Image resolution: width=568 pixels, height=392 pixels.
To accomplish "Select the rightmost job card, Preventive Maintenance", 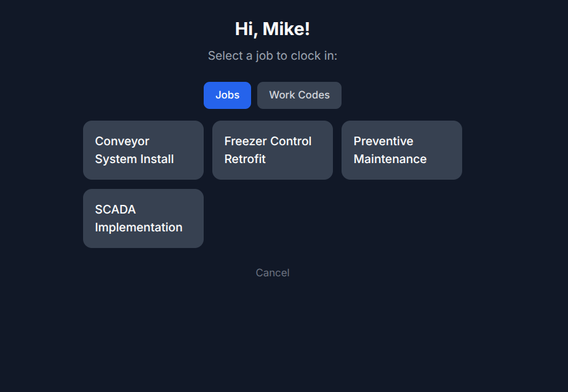I will (x=402, y=150).
